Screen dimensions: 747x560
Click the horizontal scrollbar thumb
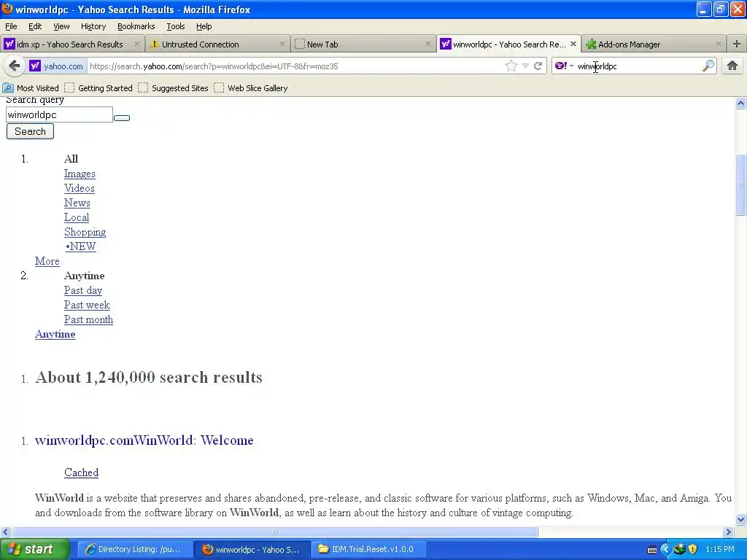point(274,532)
